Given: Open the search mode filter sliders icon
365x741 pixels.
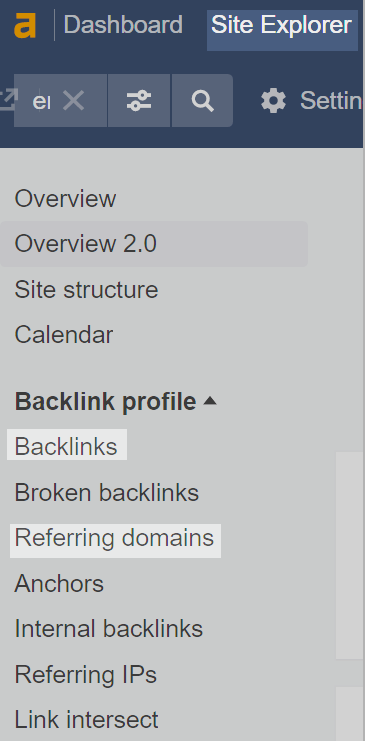Looking at the screenshot, I should coord(139,101).
